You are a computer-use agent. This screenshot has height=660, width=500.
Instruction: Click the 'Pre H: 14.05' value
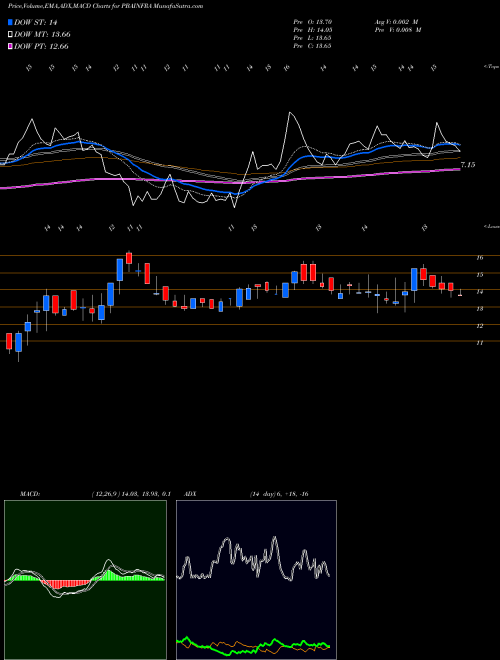[313, 30]
